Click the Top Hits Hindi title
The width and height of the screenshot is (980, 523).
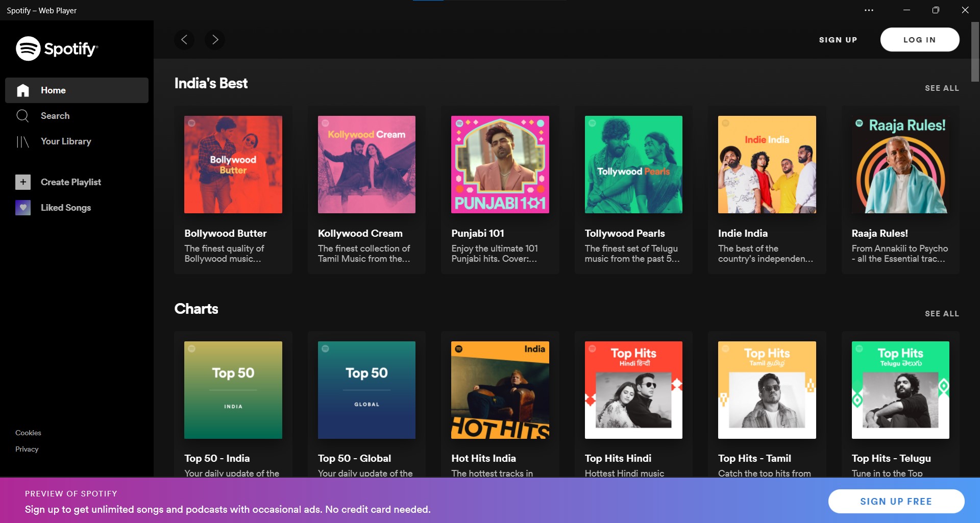[618, 458]
